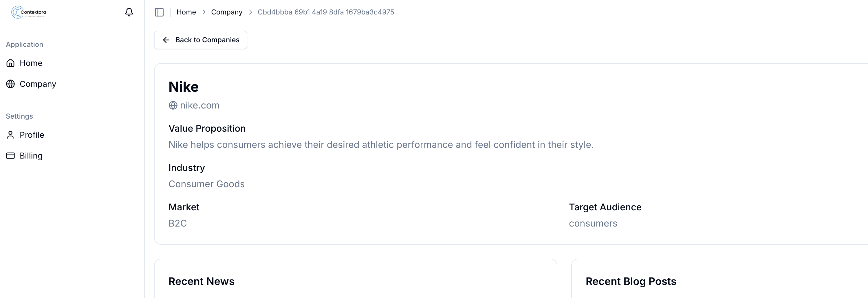
Task: Click the Company globe icon in sidebar
Action: (x=10, y=84)
